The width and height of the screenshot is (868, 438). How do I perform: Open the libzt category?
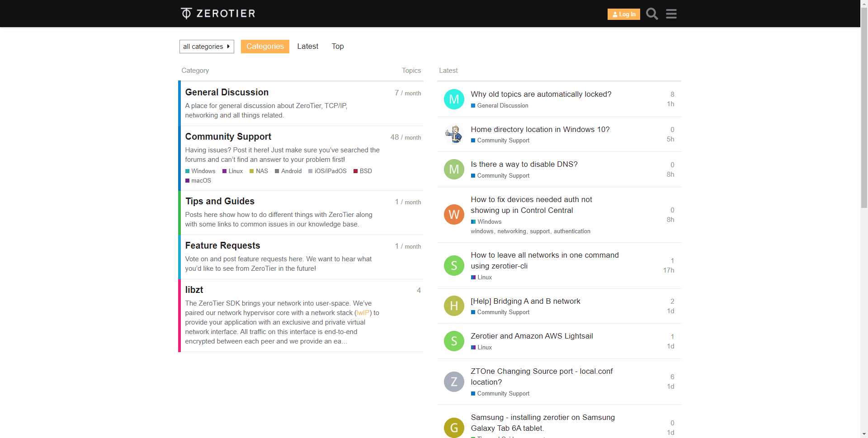194,290
